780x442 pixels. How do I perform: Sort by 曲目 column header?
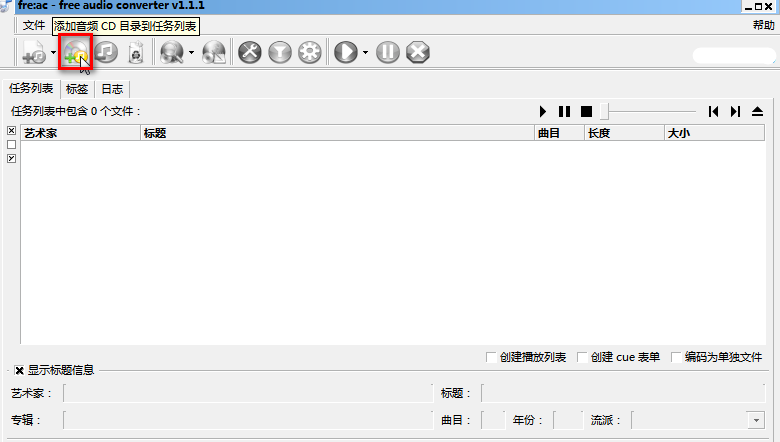[x=559, y=133]
